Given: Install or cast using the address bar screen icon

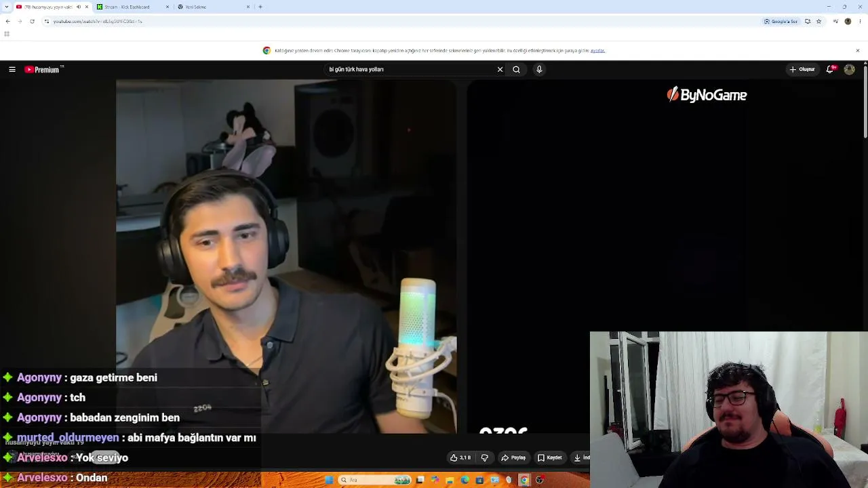Looking at the screenshot, I should [808, 21].
